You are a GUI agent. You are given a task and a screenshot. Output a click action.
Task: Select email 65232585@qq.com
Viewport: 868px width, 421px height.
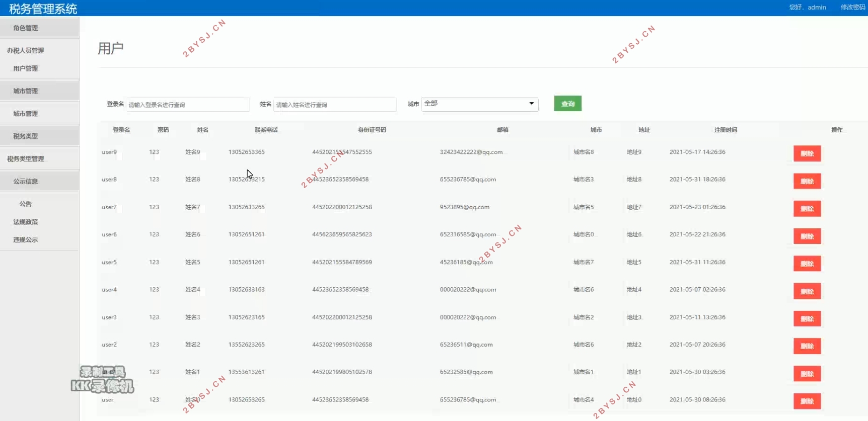point(466,372)
